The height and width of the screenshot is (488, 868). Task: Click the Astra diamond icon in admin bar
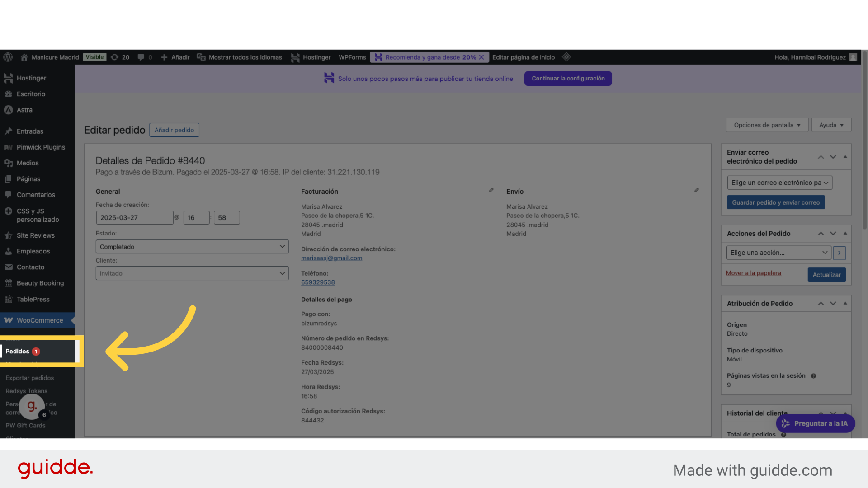pos(566,57)
